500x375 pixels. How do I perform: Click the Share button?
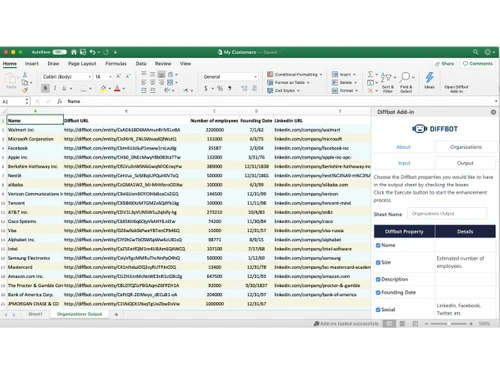click(445, 64)
